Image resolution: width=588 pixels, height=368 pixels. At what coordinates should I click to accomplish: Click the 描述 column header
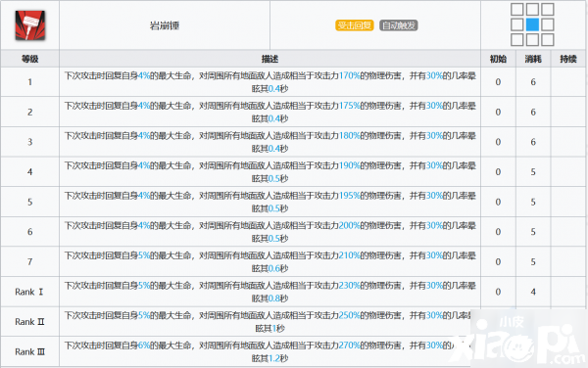tap(269, 59)
